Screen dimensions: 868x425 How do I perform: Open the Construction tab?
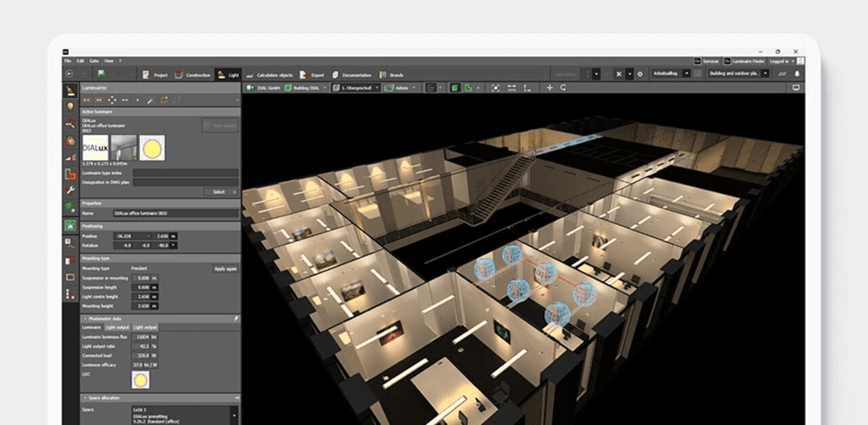click(193, 74)
